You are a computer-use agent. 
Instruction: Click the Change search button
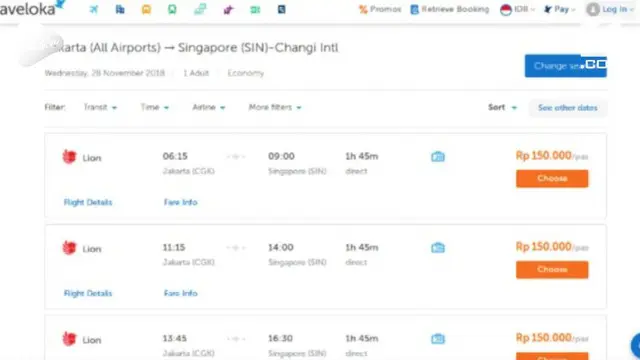[x=566, y=66]
